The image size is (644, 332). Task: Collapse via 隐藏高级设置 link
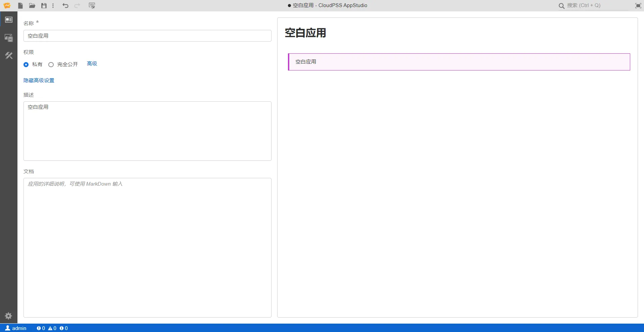[39, 80]
